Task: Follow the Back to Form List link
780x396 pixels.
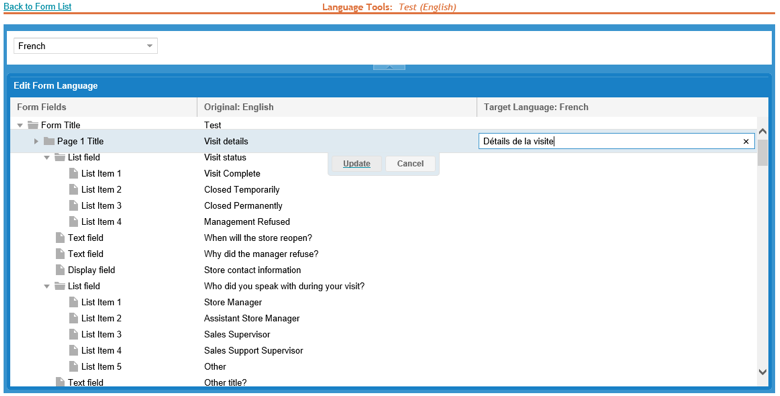Action: coord(37,6)
